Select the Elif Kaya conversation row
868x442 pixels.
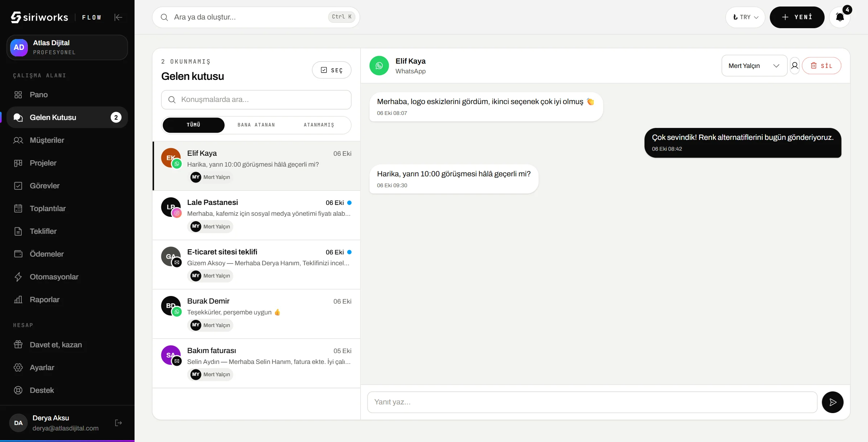click(x=256, y=166)
